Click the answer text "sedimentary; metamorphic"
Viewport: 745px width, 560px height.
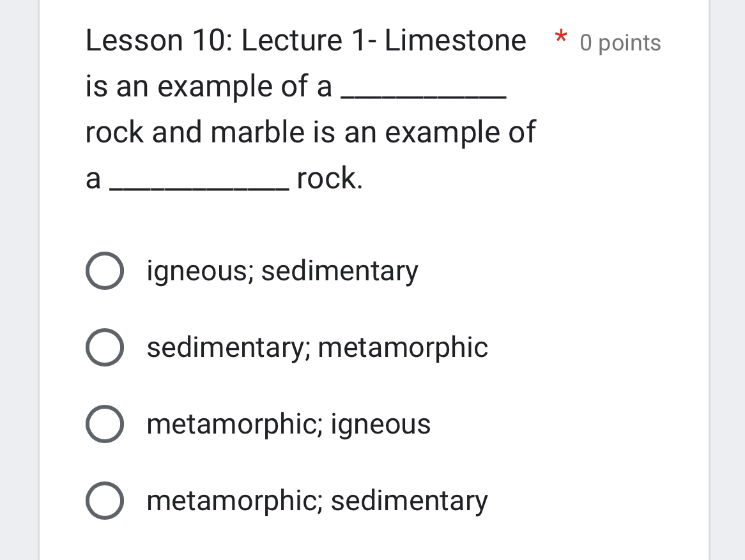pyautogui.click(x=317, y=347)
